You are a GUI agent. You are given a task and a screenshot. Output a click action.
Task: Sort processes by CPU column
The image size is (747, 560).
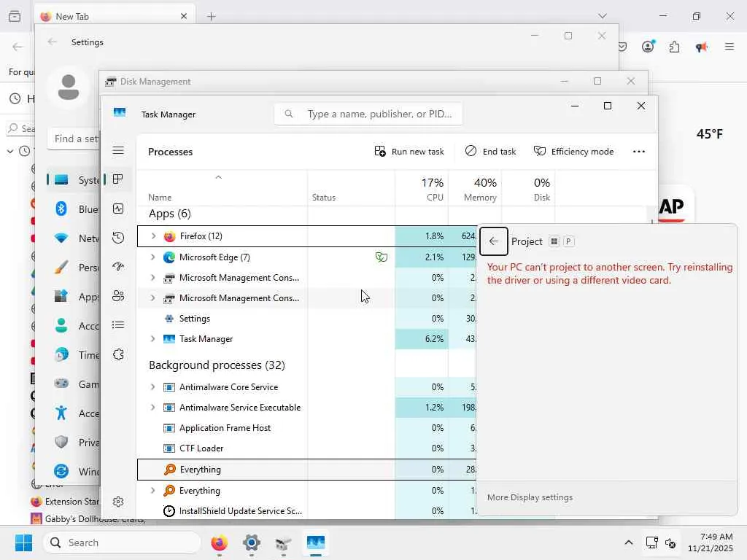[x=422, y=189]
